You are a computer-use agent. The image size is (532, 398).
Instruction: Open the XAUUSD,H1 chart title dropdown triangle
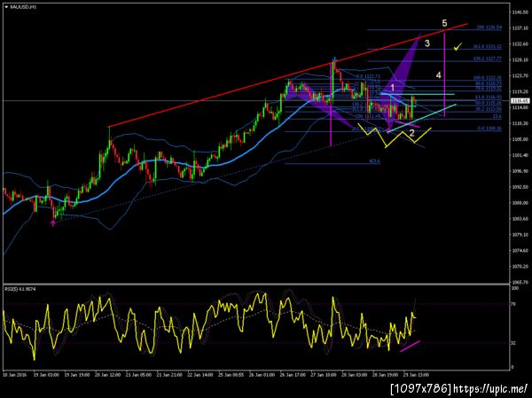coord(6,7)
